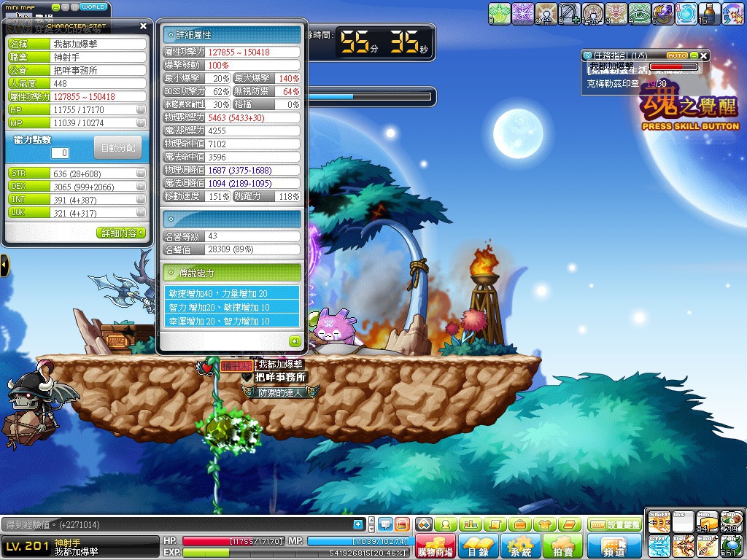Click the ability points input box
Viewport: 747px width, 560px height.
[60, 153]
